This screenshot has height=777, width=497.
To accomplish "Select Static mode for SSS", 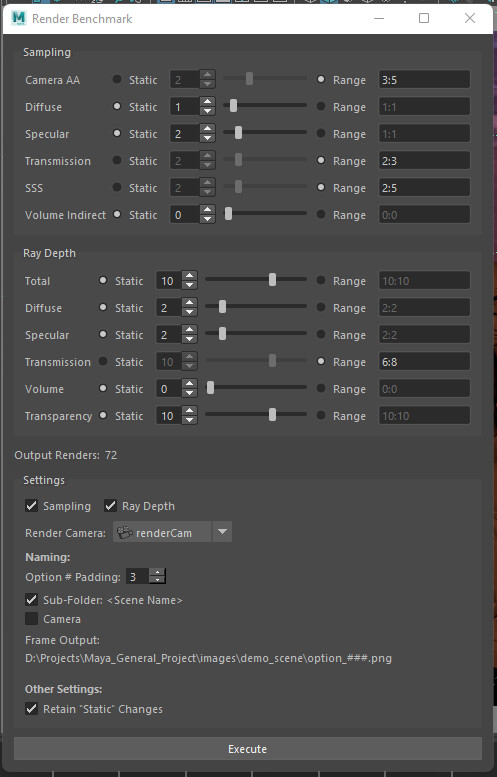I will click(117, 187).
